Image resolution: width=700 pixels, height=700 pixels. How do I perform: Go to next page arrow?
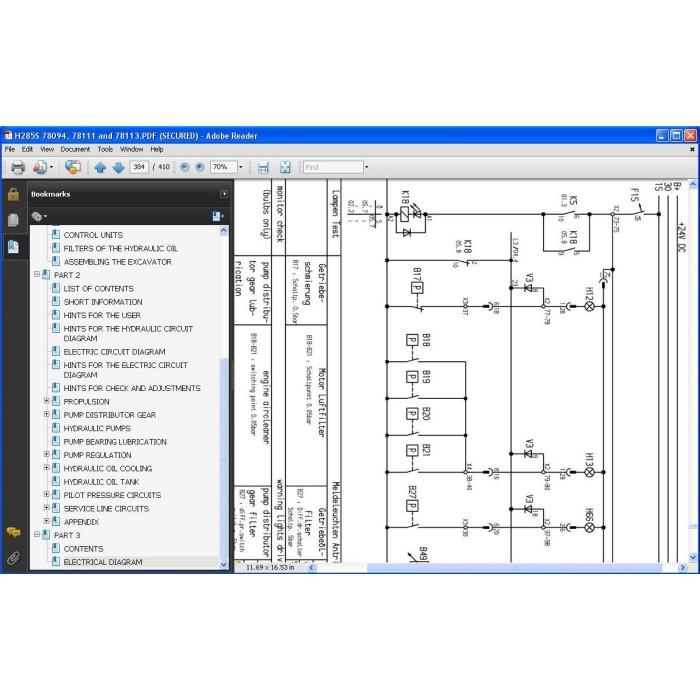click(x=118, y=167)
